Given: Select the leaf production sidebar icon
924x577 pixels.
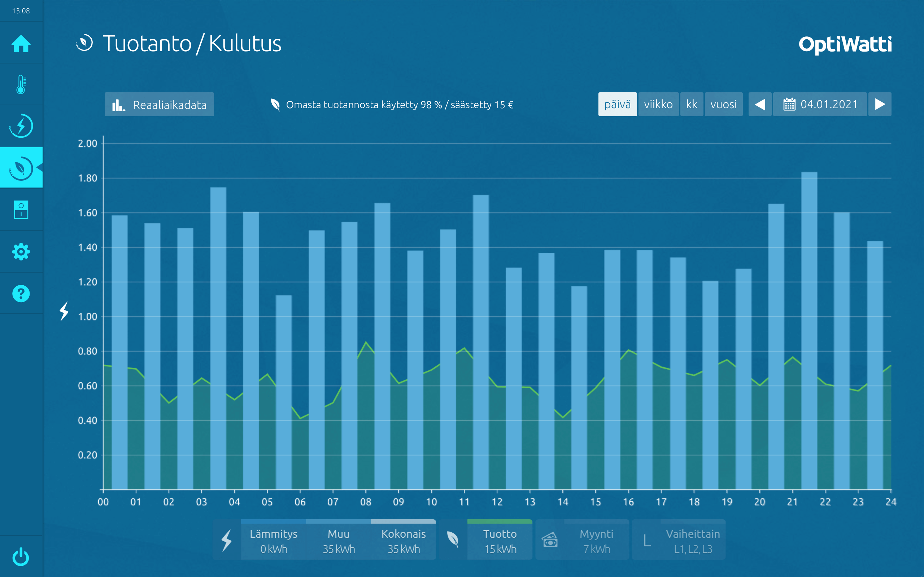Looking at the screenshot, I should pos(21,168).
